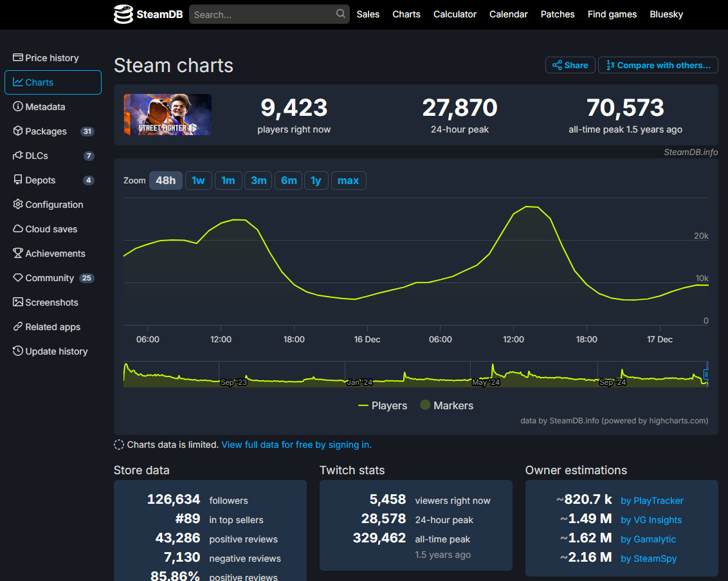
Task: Select the 1w zoom range
Action: click(198, 181)
